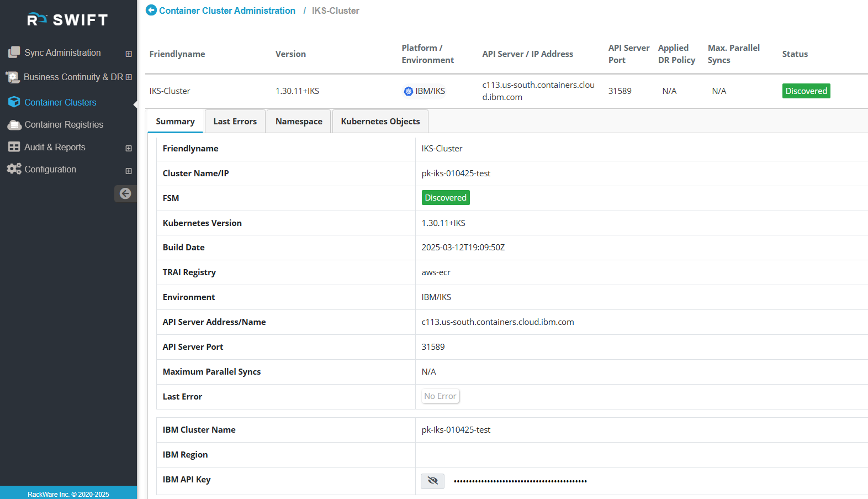
Task: Click the Container Clusters cube icon
Action: 14,102
